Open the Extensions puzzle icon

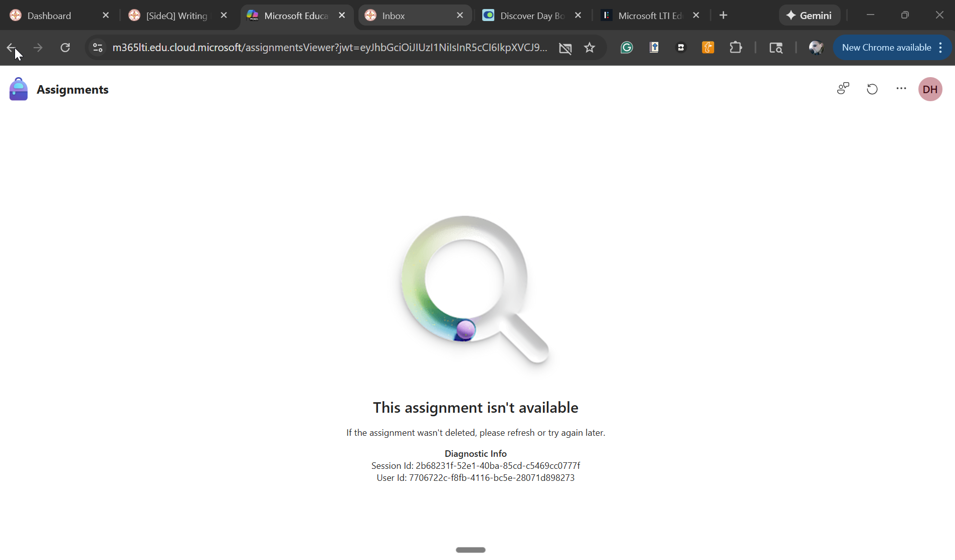coord(735,48)
